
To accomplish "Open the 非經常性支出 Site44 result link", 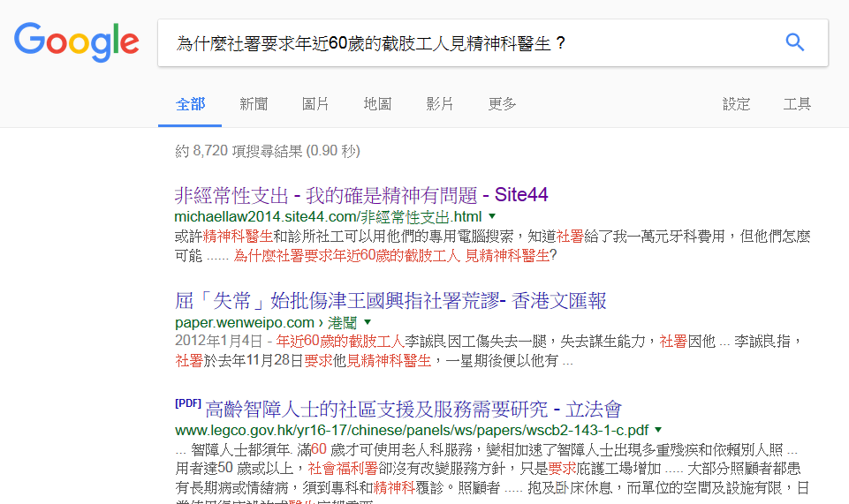I will (x=361, y=194).
